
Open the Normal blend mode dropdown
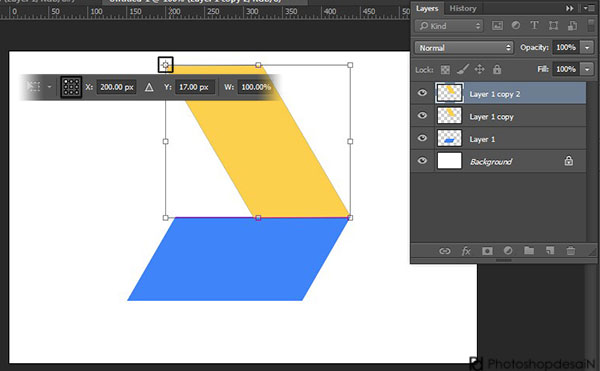click(463, 48)
